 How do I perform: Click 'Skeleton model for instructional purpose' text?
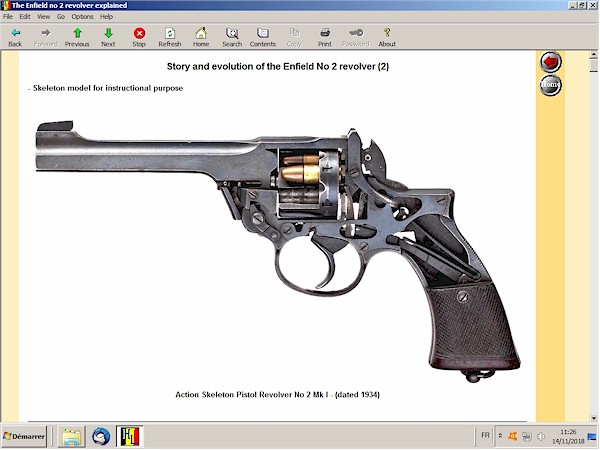(x=108, y=88)
